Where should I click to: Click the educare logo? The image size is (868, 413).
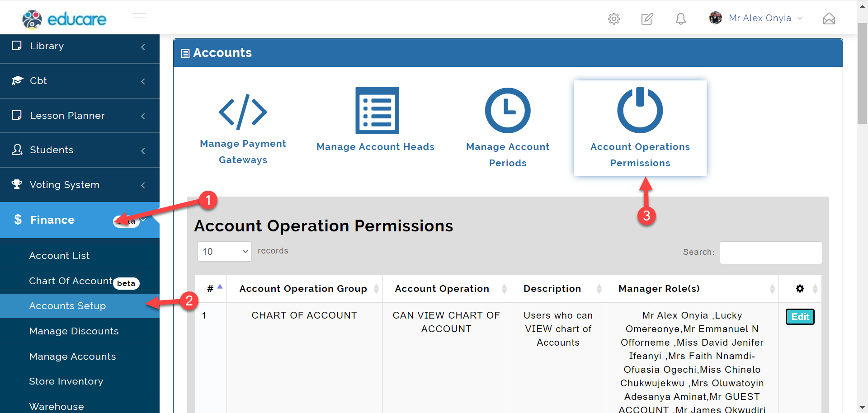point(64,19)
